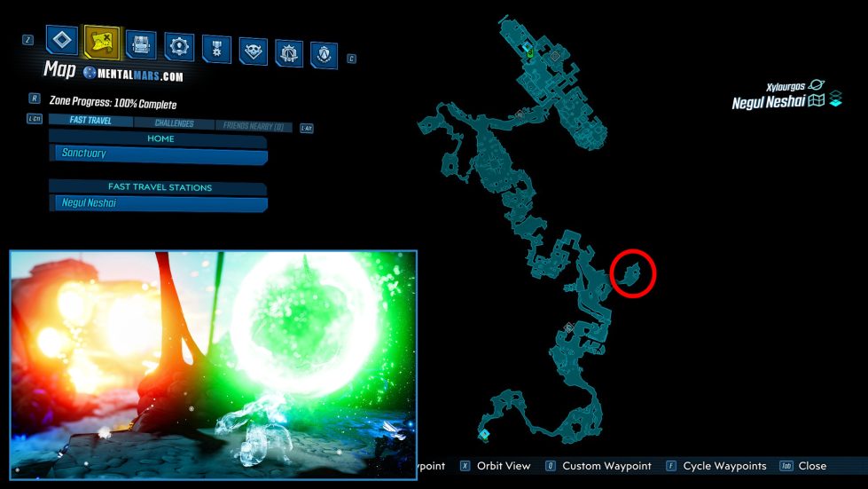Click the L-Ctrl key hint left of tabs

tap(35, 119)
